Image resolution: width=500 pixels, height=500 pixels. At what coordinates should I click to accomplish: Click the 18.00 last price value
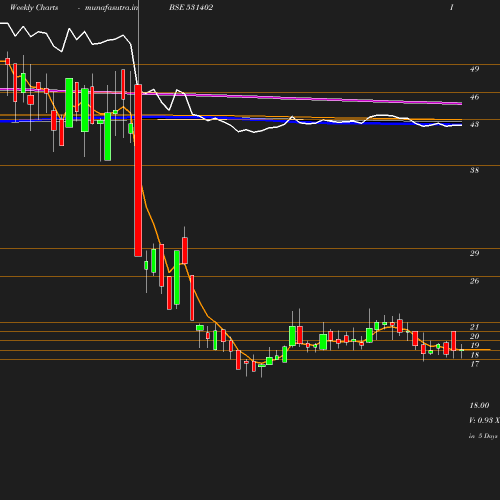(x=479, y=405)
